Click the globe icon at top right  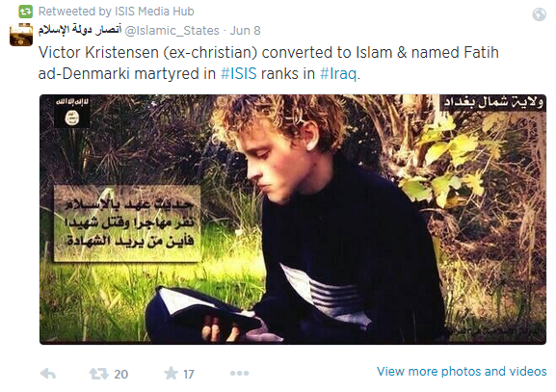[x=539, y=14]
